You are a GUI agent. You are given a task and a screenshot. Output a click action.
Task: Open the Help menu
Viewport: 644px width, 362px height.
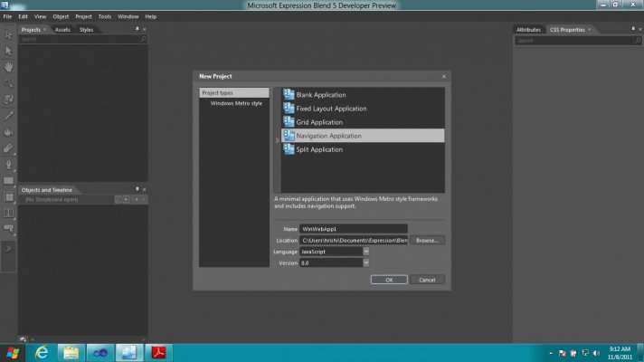[151, 16]
